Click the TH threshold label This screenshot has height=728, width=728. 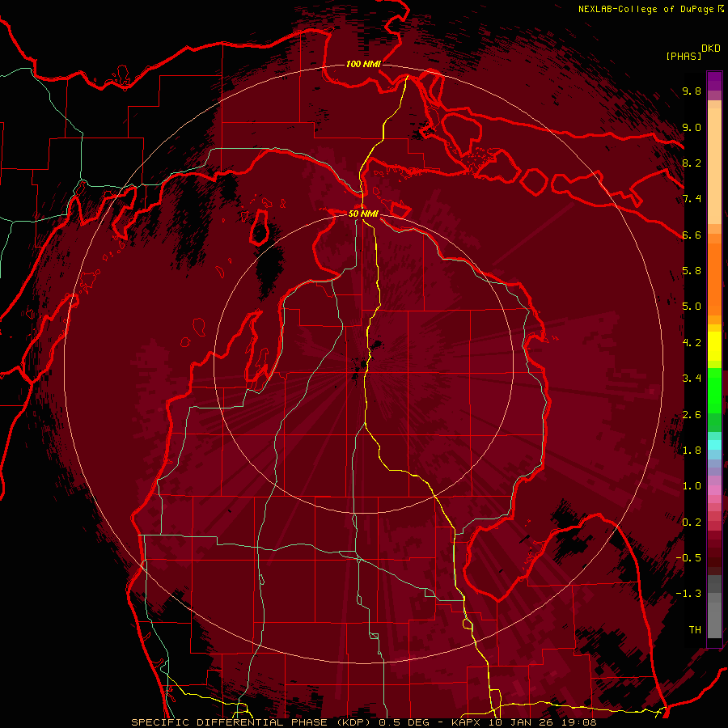[695, 630]
